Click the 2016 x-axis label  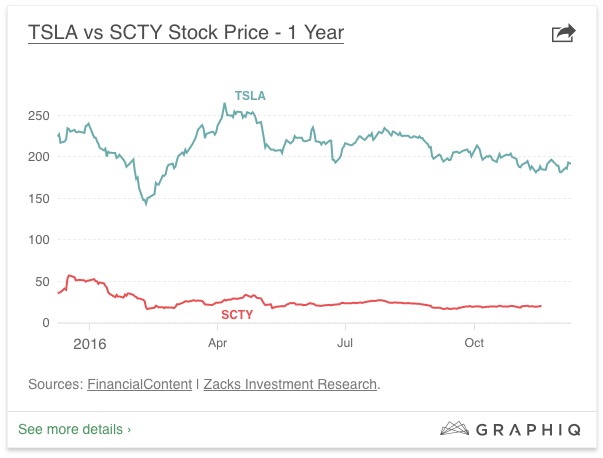click(x=89, y=343)
